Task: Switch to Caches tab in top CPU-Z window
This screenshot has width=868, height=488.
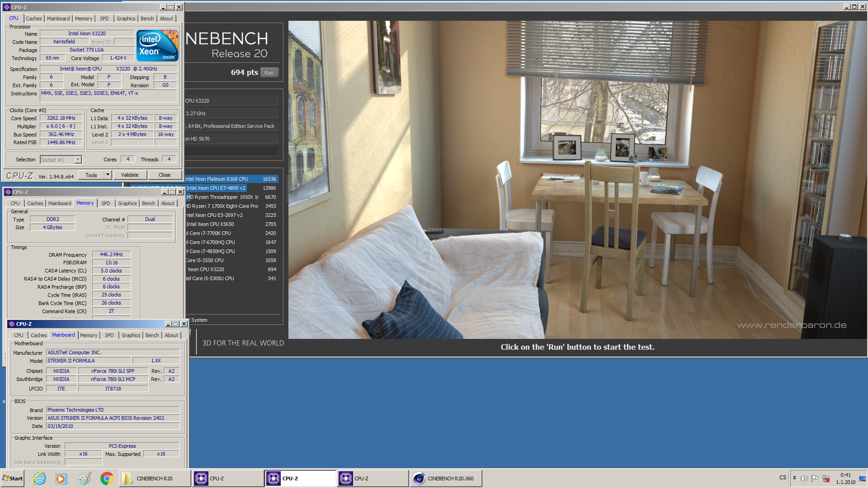Action: (x=34, y=19)
